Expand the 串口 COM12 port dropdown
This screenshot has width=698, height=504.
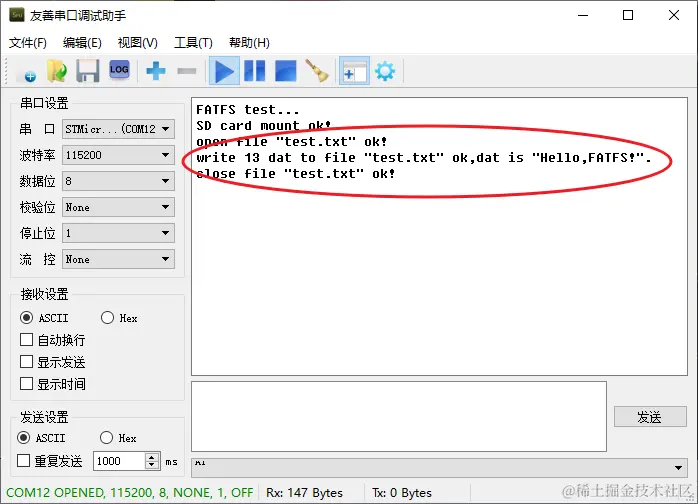point(118,129)
